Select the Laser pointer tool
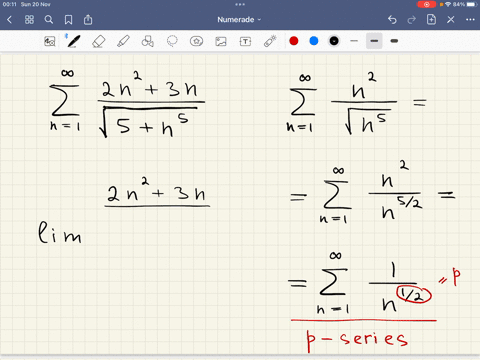 [x=270, y=41]
